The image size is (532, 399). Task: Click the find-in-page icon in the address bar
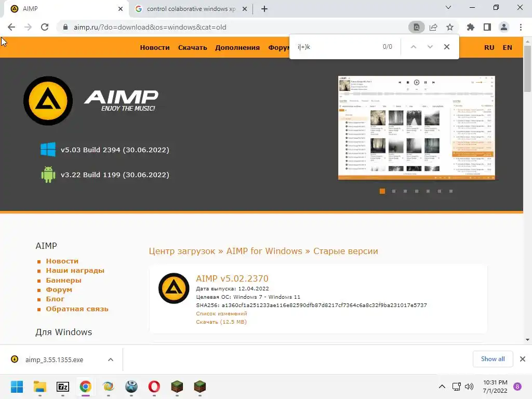tap(416, 27)
